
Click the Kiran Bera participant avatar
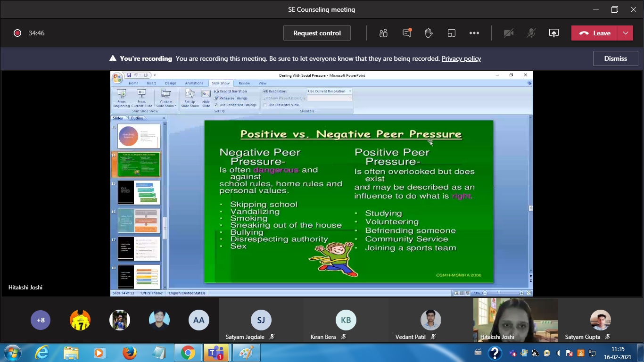click(x=346, y=320)
